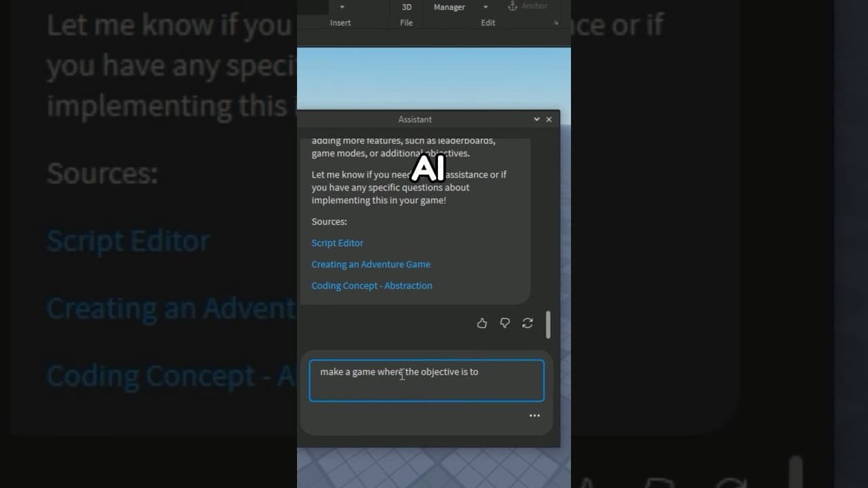The image size is (868, 488).
Task: Click the File group label in the ribbon
Action: coord(406,23)
